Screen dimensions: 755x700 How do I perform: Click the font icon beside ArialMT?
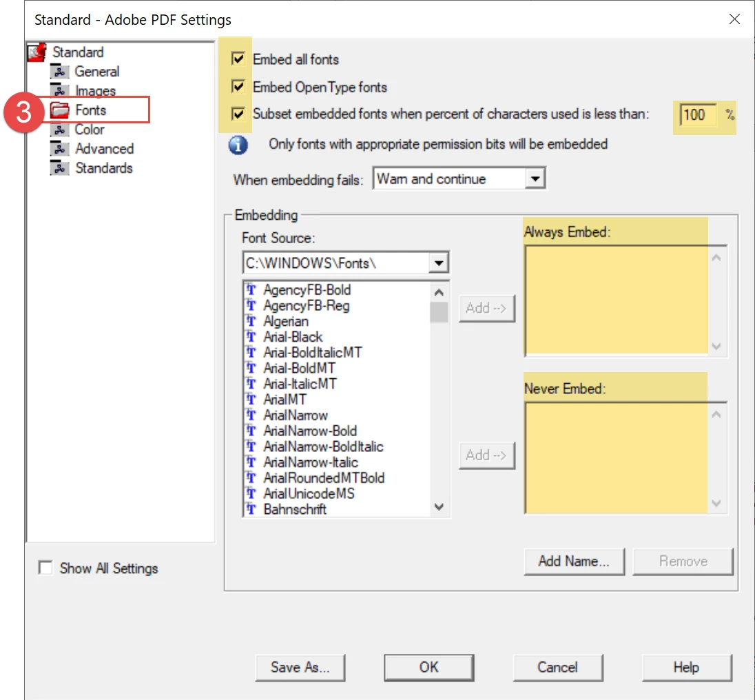[x=251, y=399]
